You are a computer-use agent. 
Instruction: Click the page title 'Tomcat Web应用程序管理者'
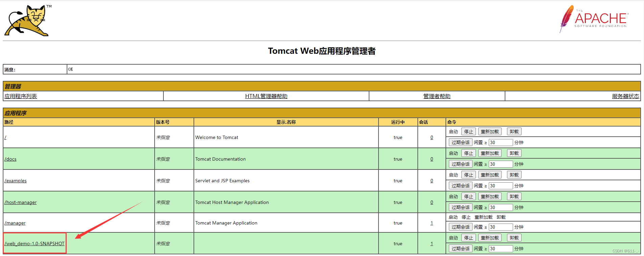(322, 51)
